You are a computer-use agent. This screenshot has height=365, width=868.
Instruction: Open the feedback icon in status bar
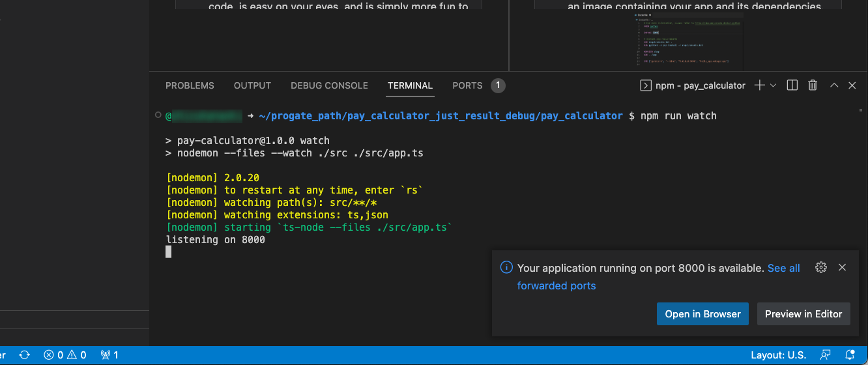(826, 355)
